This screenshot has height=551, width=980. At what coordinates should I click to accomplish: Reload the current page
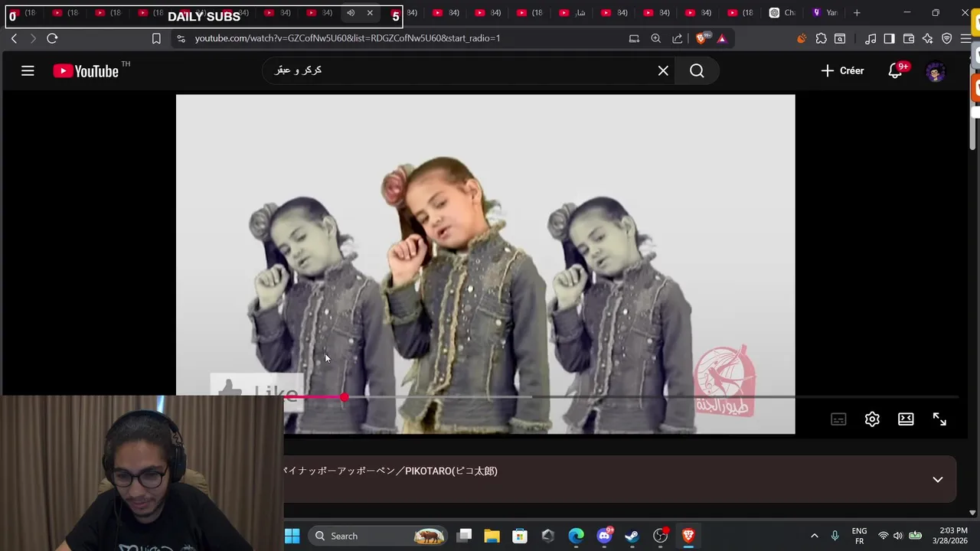click(52, 38)
